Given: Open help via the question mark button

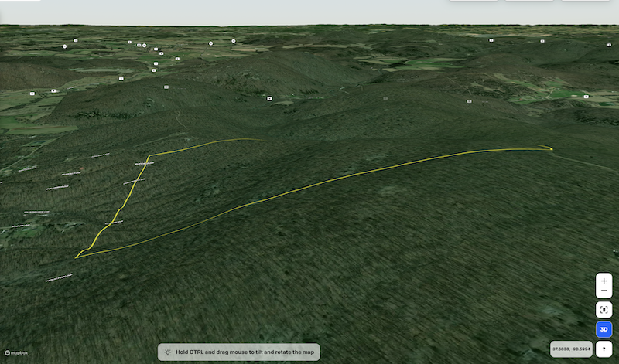Looking at the screenshot, I should coord(604,349).
